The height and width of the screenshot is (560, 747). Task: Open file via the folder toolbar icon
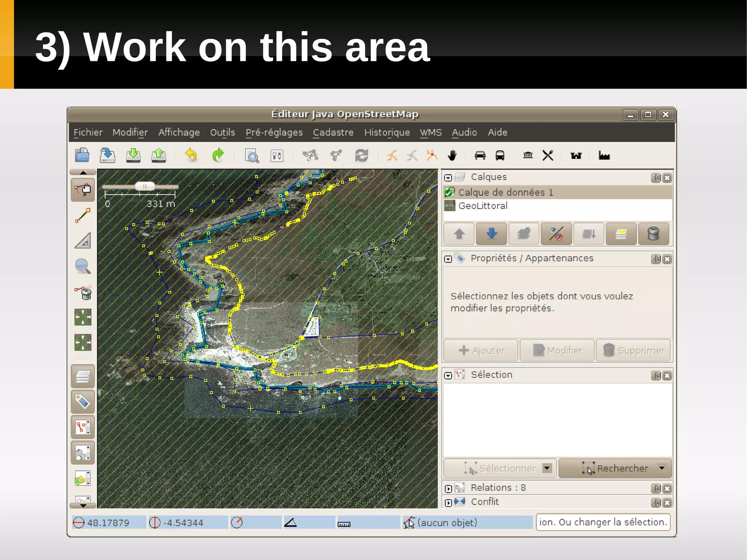point(82,155)
